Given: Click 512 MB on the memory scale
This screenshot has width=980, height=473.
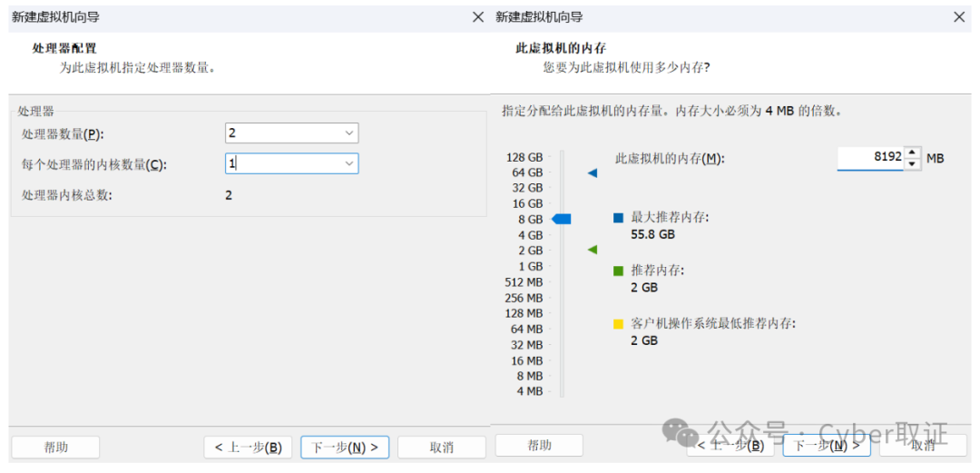Looking at the screenshot, I should tap(524, 281).
